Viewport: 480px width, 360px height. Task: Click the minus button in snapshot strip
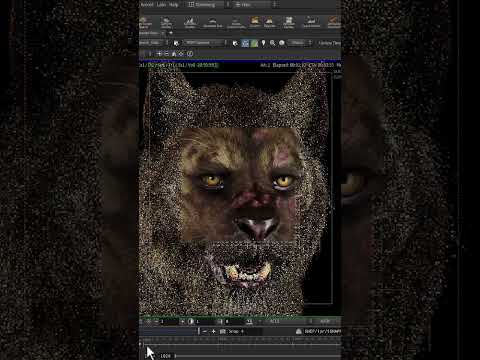205,331
